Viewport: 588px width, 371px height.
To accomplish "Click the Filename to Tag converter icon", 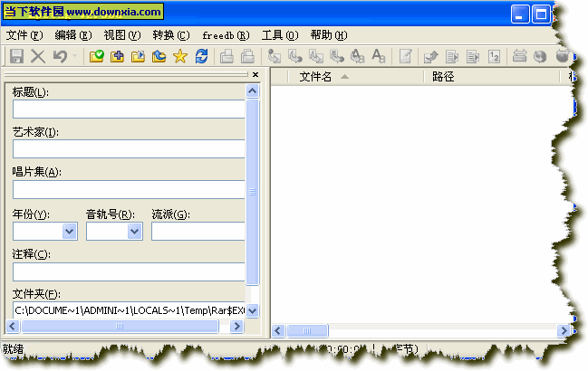I will [x=295, y=56].
